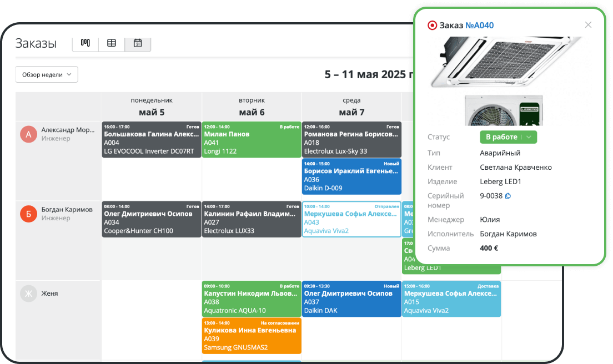Click the вторник май 6 column header
The width and height of the screenshot is (613, 364).
pyautogui.click(x=252, y=107)
